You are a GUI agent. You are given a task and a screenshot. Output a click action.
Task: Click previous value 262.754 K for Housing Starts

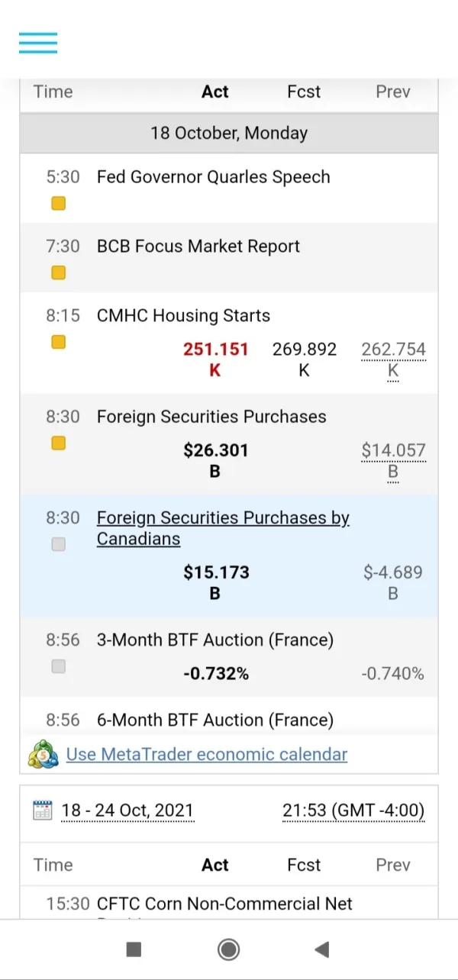pyautogui.click(x=393, y=350)
